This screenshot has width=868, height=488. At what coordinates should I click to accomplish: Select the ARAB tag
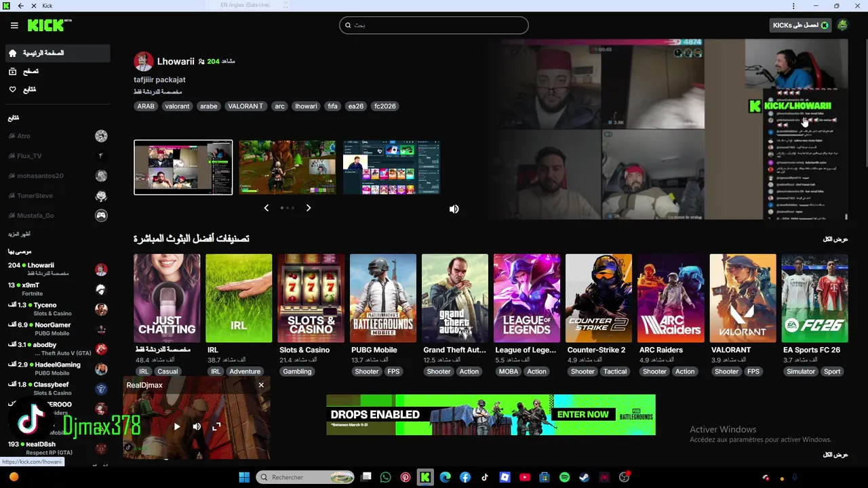pos(146,106)
